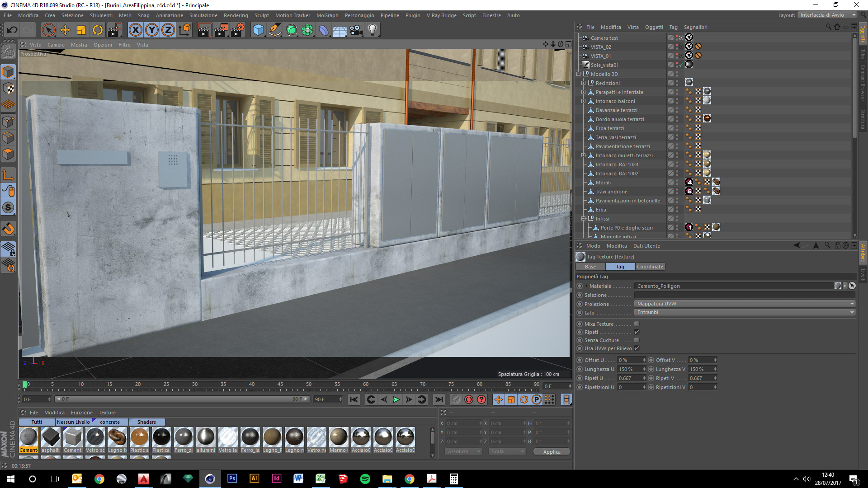Toggle the Mixa Texture checkbox
This screenshot has width=868, height=488.
(x=637, y=324)
